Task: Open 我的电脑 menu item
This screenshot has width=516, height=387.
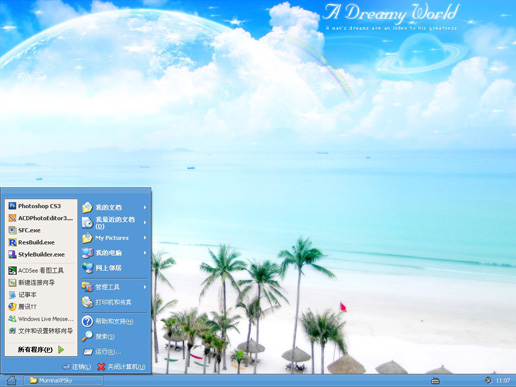Action: coord(114,253)
